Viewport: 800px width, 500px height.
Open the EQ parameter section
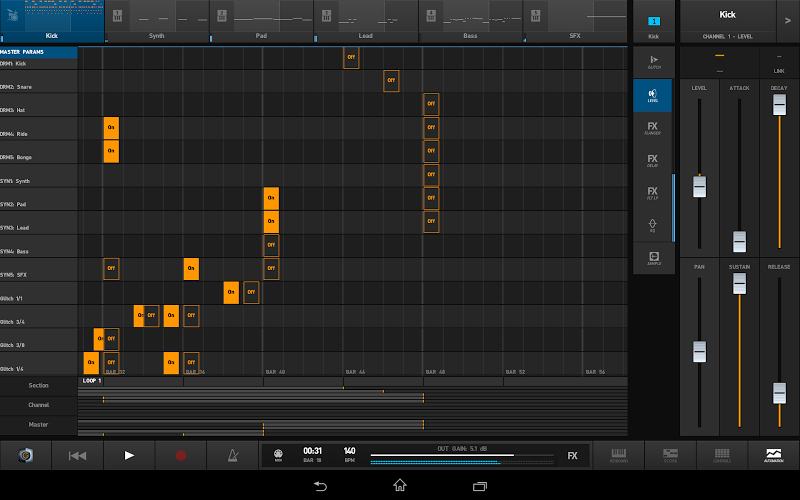(653, 226)
